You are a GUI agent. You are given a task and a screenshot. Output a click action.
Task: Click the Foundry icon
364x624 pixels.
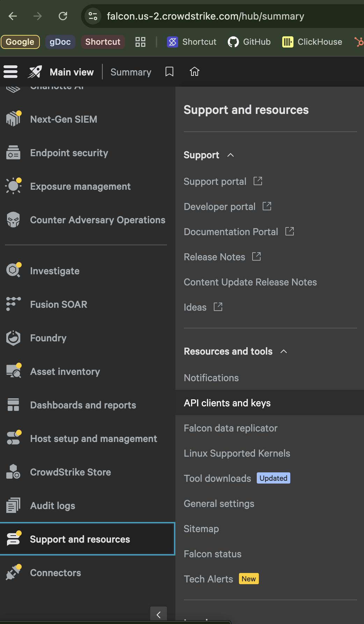[13, 338]
